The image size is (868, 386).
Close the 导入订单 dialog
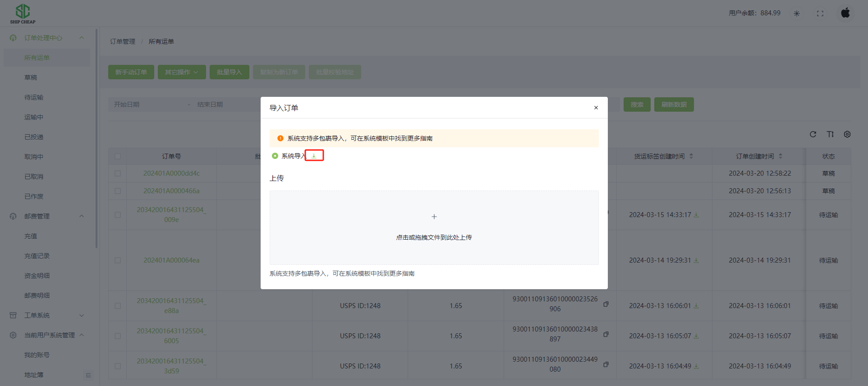coord(596,108)
